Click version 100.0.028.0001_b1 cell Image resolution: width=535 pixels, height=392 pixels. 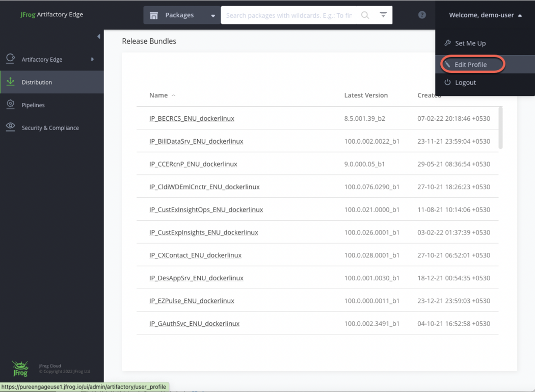(x=371, y=255)
